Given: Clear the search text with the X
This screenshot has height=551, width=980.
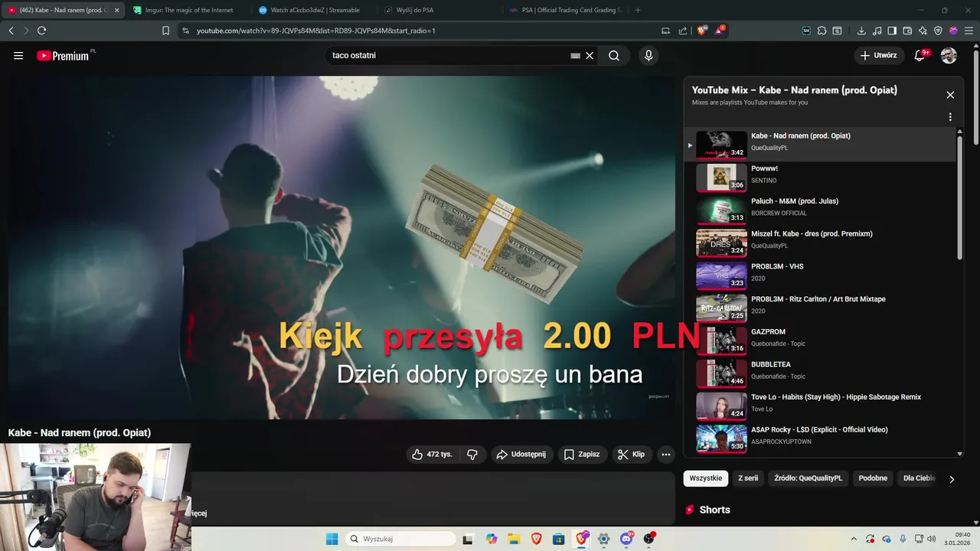Looking at the screenshot, I should coord(590,56).
